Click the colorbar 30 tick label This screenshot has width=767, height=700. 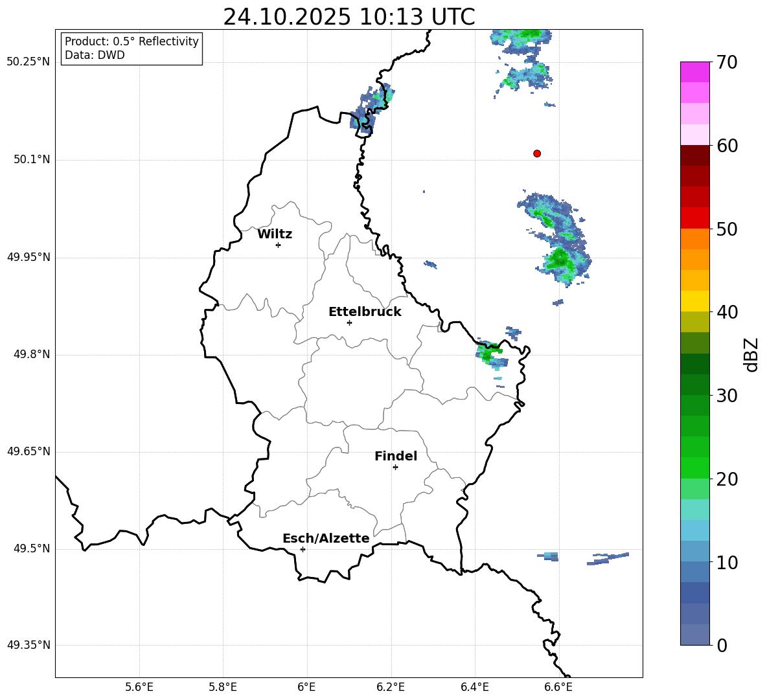(727, 396)
